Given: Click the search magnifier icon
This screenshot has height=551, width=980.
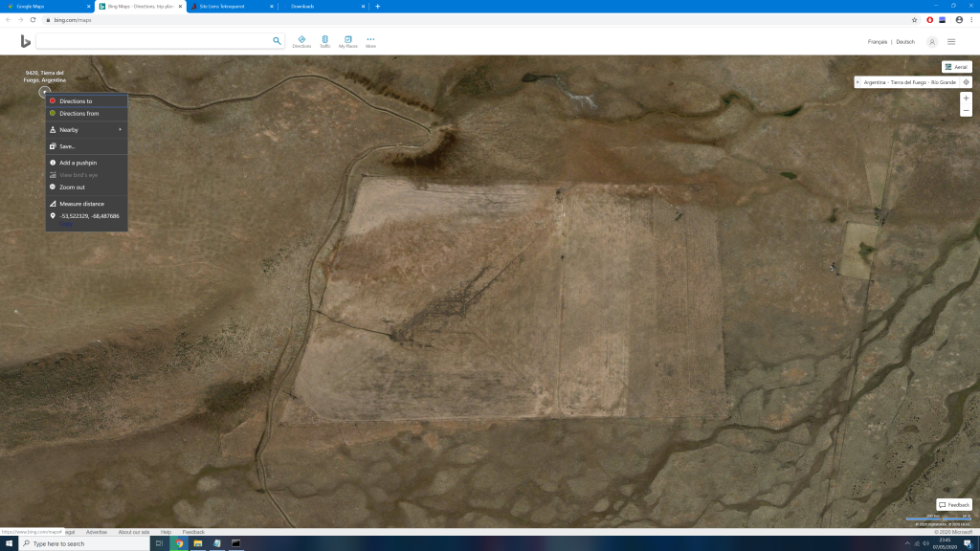Looking at the screenshot, I should [x=277, y=40].
